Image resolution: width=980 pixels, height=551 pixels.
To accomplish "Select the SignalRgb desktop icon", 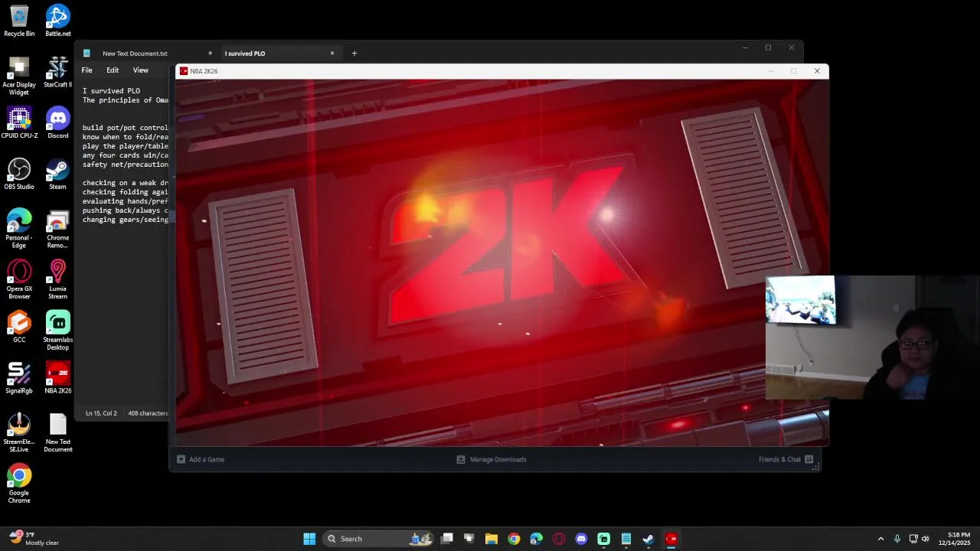I will [19, 378].
